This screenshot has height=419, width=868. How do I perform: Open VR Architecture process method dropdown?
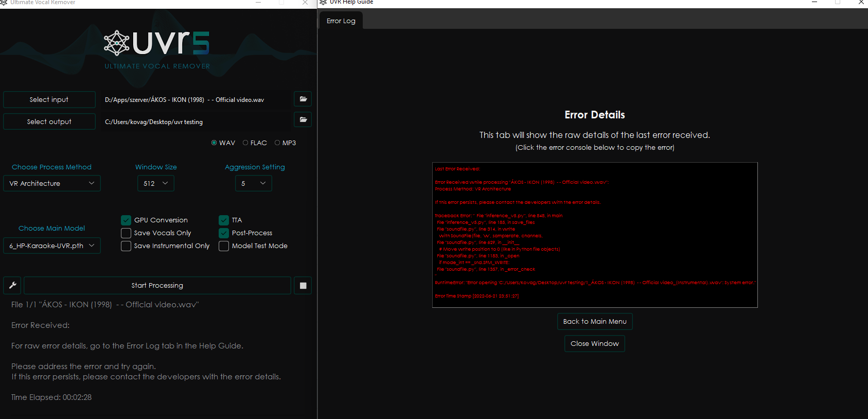(x=52, y=183)
